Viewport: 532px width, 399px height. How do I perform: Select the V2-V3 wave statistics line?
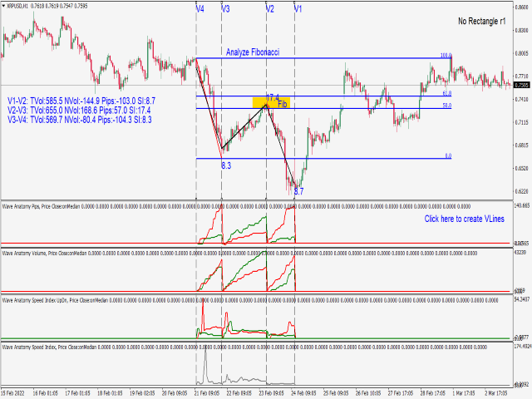79,111
